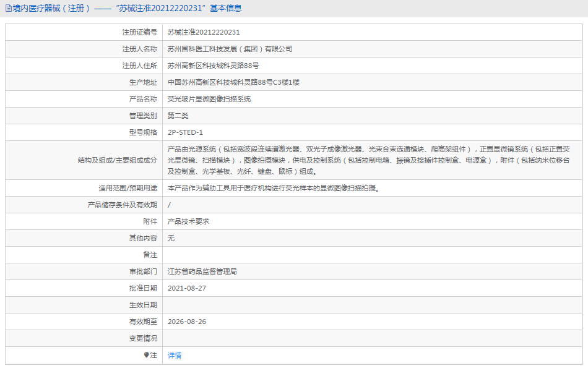This screenshot has height=371, width=588.
Task: Click the 第二类 category value
Action: [178, 116]
